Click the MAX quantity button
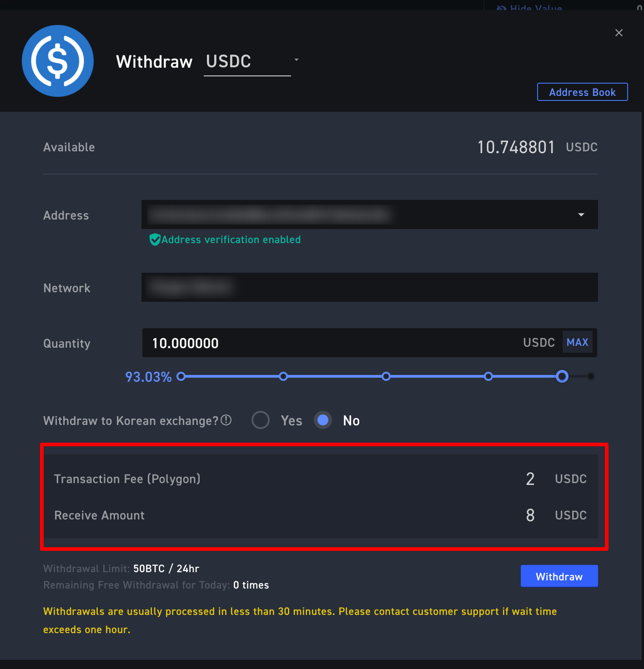Viewport: 644px width, 669px height. [577, 342]
